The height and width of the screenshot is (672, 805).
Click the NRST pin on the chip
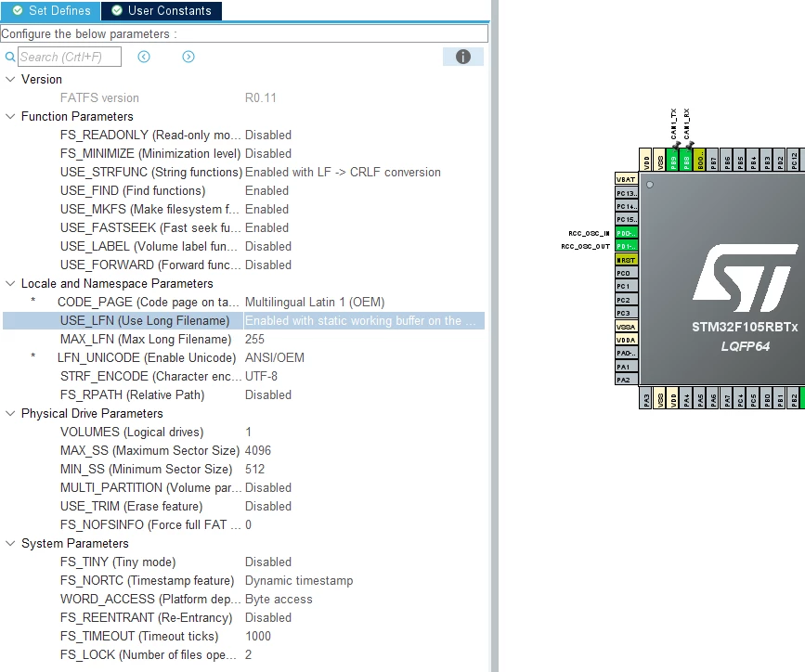(x=627, y=260)
